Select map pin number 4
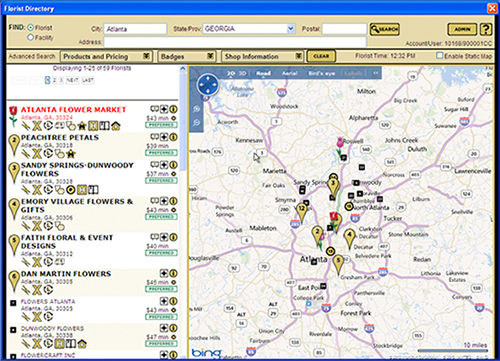 click(349, 238)
